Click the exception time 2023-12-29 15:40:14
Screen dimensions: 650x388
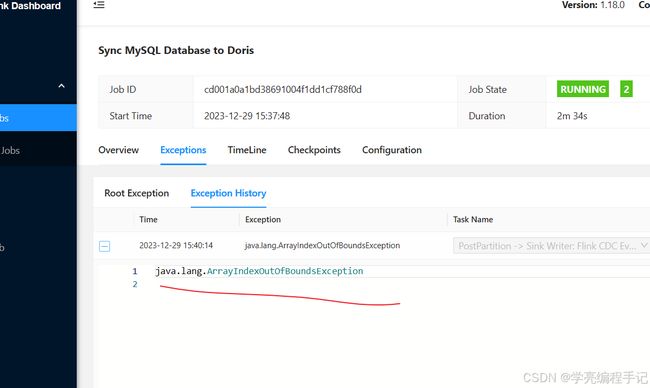[x=176, y=245]
